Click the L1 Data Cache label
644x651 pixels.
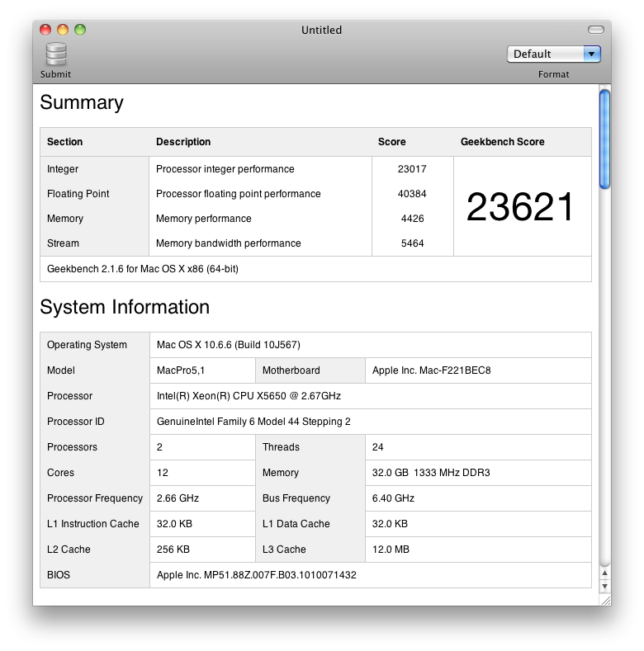coord(296,524)
